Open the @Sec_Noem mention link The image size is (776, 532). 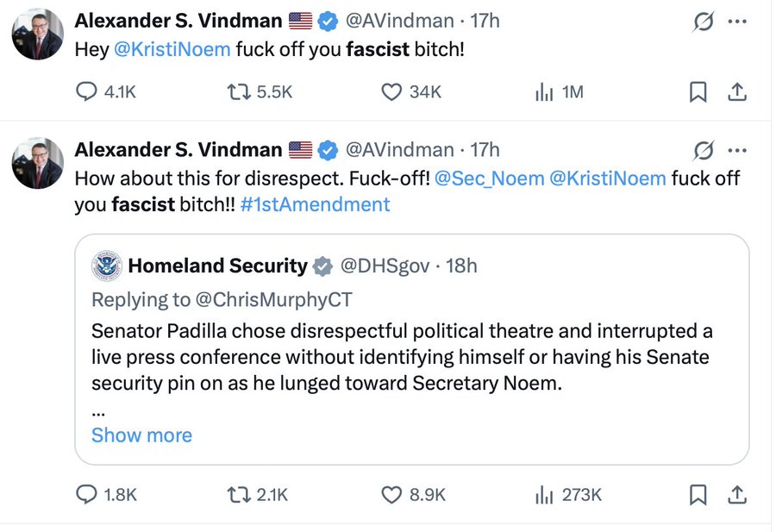(489, 178)
